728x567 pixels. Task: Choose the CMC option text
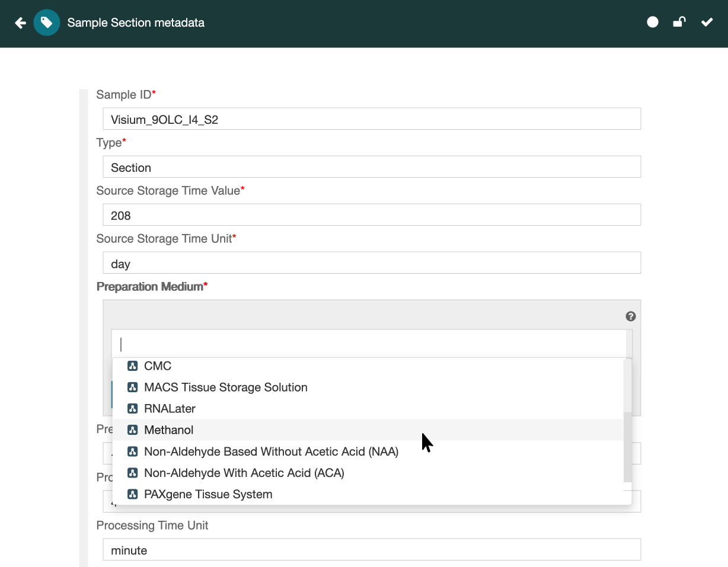[158, 366]
